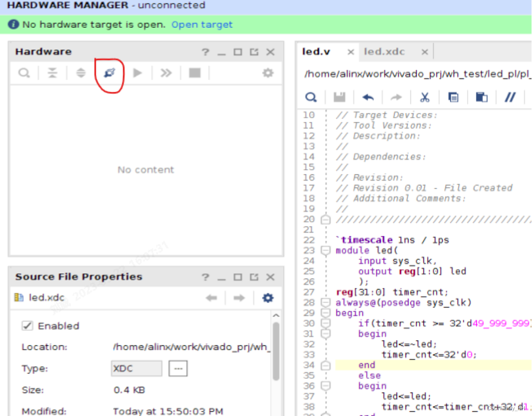Collapse the begin fold at line 29
Screen dimensions: 532x416
click(x=325, y=313)
